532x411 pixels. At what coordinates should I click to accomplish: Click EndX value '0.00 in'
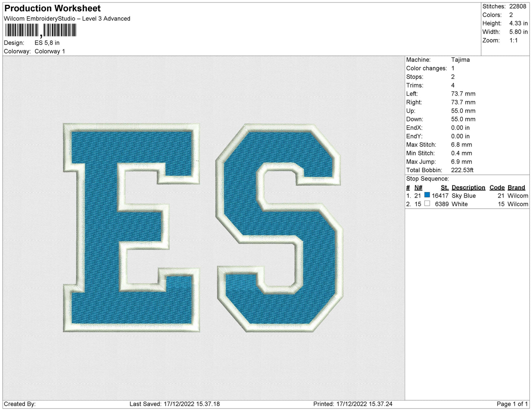pyautogui.click(x=460, y=128)
